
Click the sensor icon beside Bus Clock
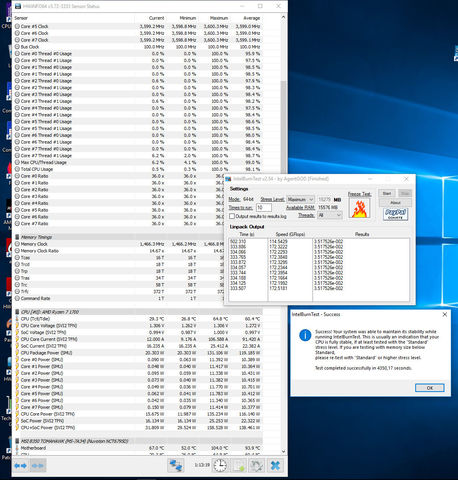pyautogui.click(x=17, y=47)
